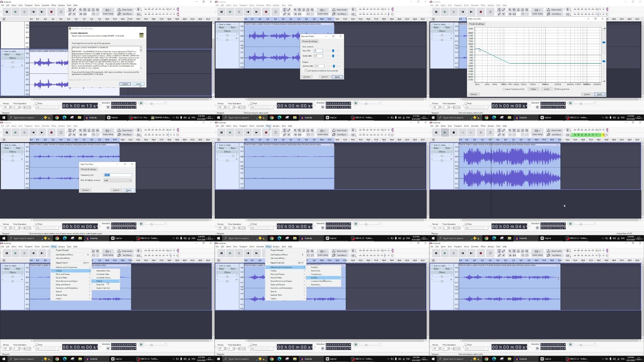This screenshot has height=362, width=644.
Task: Click the Bass (dB) slider in Bass and Treble
Action: pyautogui.click(x=333, y=51)
